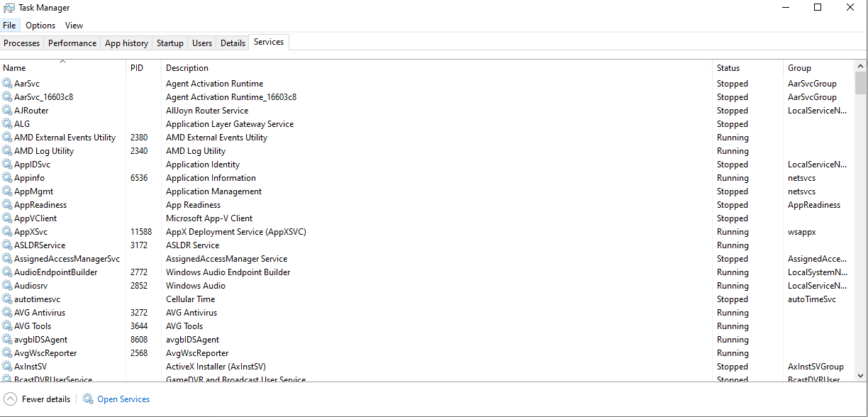Click PID 11588 cell
The width and height of the screenshot is (868, 417).
point(141,232)
